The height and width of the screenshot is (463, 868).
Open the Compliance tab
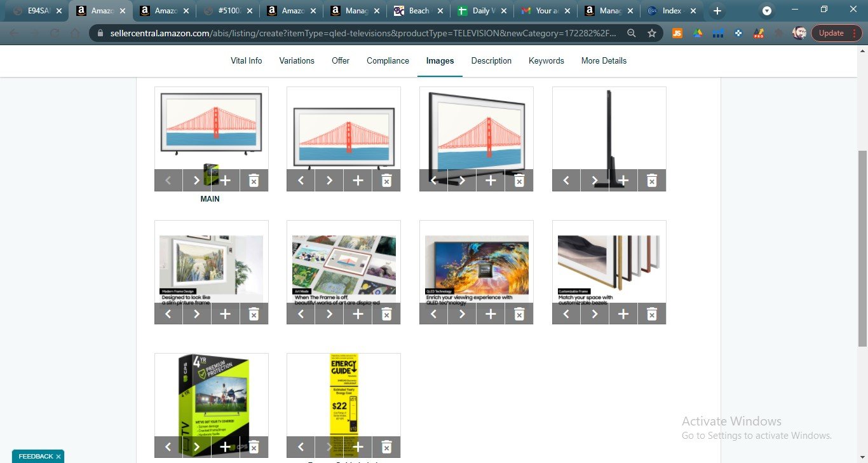point(388,61)
